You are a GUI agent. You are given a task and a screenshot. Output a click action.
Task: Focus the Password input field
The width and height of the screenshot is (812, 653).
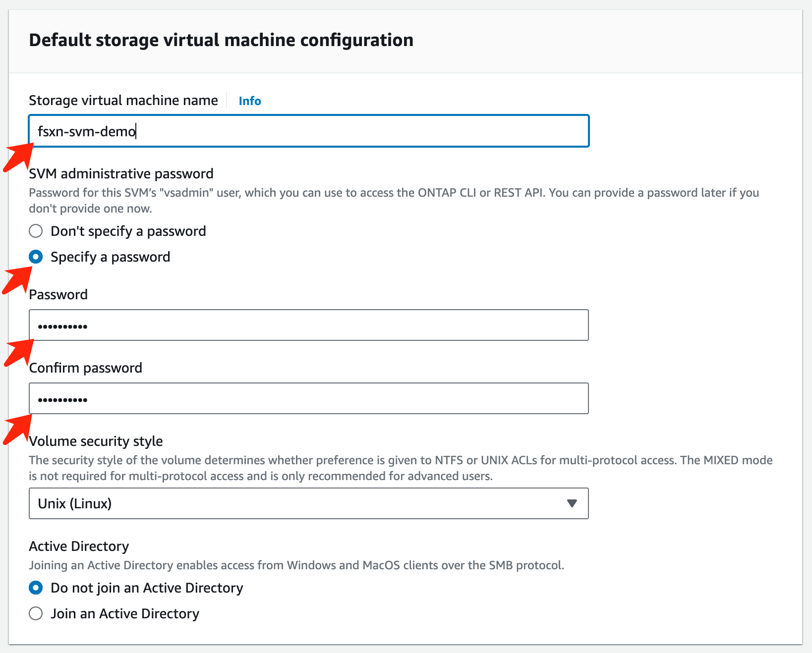click(308, 326)
